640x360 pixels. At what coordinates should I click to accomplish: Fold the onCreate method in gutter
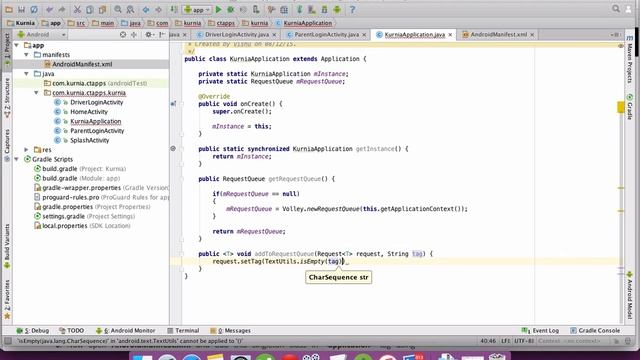182,104
